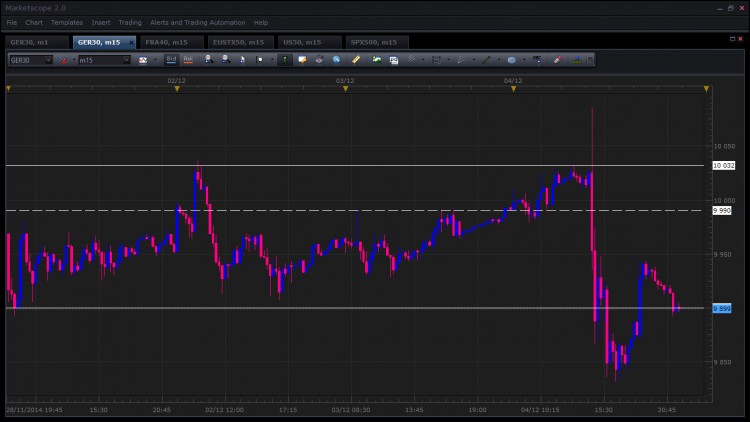Screen dimensions: 750x422
Task: Expand the pitchfork tool dropdown arrow
Action: click(x=423, y=60)
